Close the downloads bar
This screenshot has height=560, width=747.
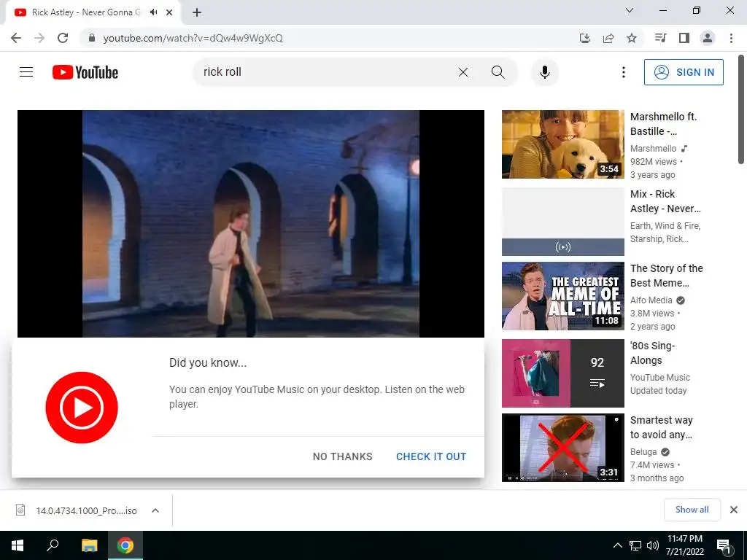tap(734, 510)
